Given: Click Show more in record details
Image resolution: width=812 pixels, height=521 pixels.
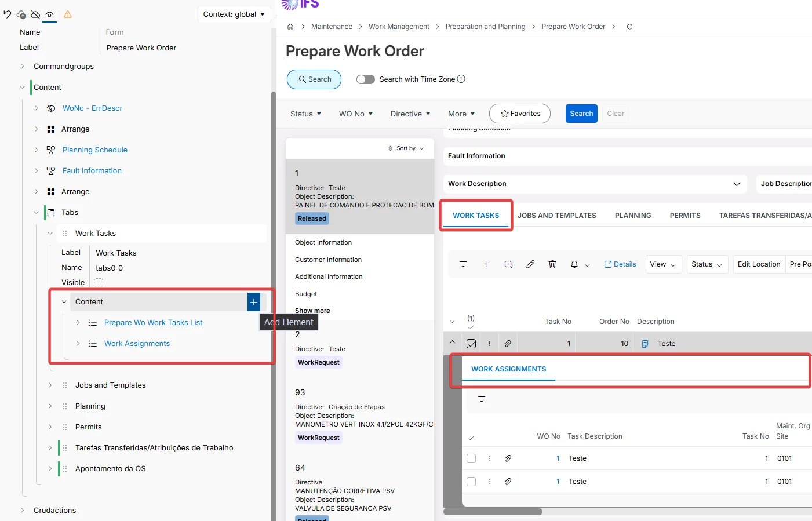Looking at the screenshot, I should pos(312,311).
